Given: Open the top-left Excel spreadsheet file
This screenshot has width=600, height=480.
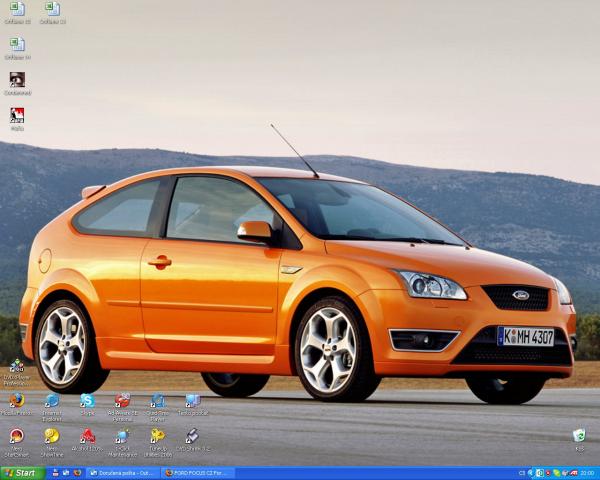Looking at the screenshot, I should pyautogui.click(x=17, y=10).
